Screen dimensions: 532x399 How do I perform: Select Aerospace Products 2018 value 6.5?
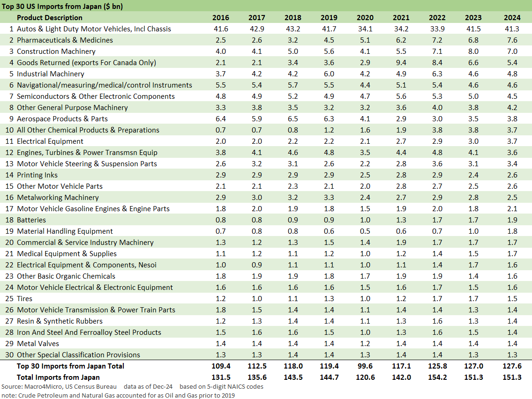click(293, 118)
